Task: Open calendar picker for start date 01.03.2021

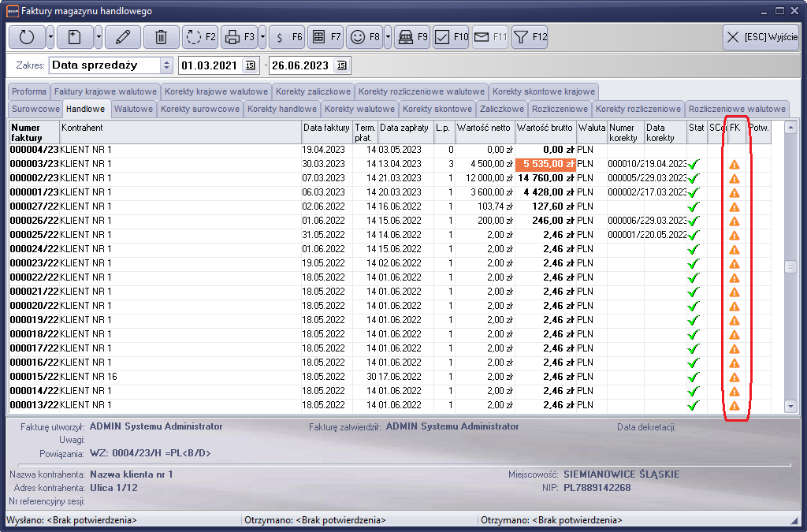Action: [250, 65]
